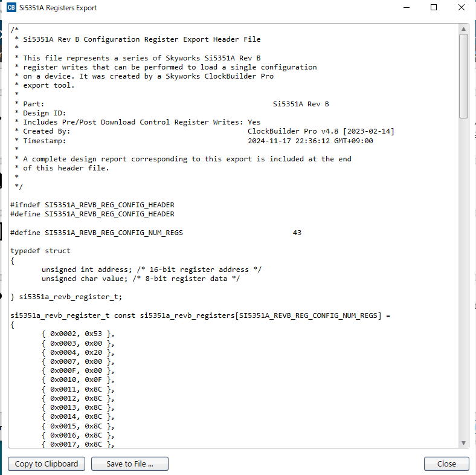Click the 'ClockBuilder Pro v4.8 [2023-02-14]' text
Image resolution: width=476 pixels, height=475 pixels.
(x=321, y=131)
